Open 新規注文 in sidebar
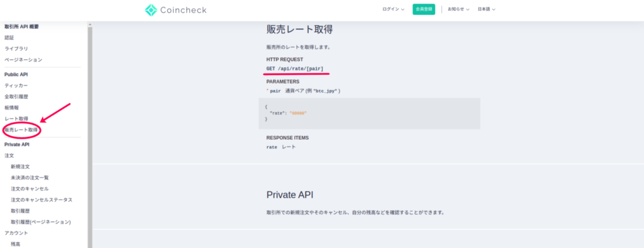The height and width of the screenshot is (248, 644). tap(20, 167)
